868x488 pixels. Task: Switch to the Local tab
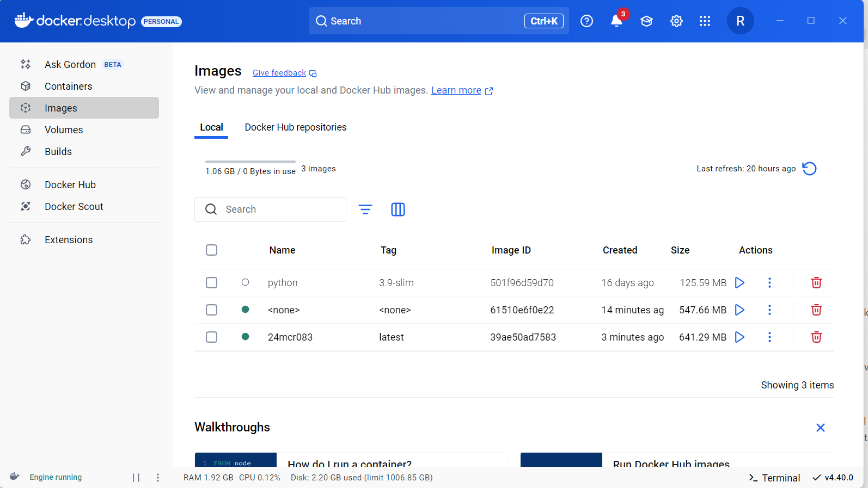pos(211,127)
